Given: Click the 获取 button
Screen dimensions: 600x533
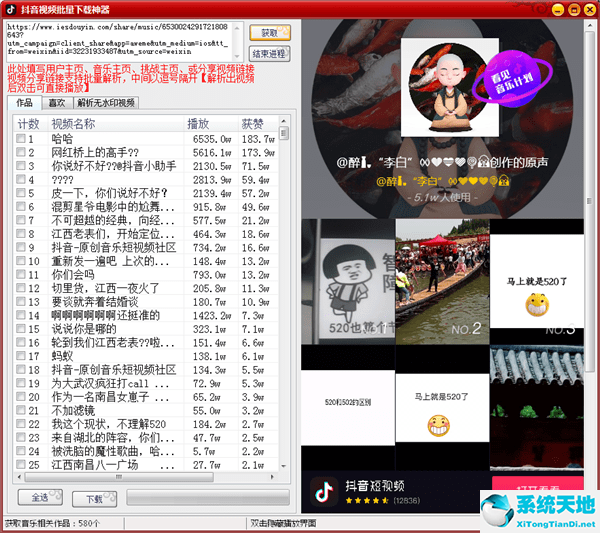Looking at the screenshot, I should [270, 33].
